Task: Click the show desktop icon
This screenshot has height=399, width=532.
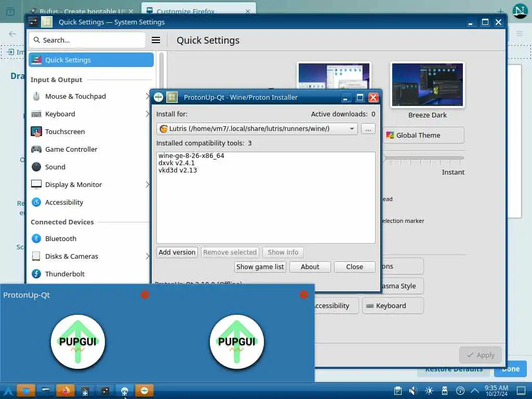Action: click(521, 391)
